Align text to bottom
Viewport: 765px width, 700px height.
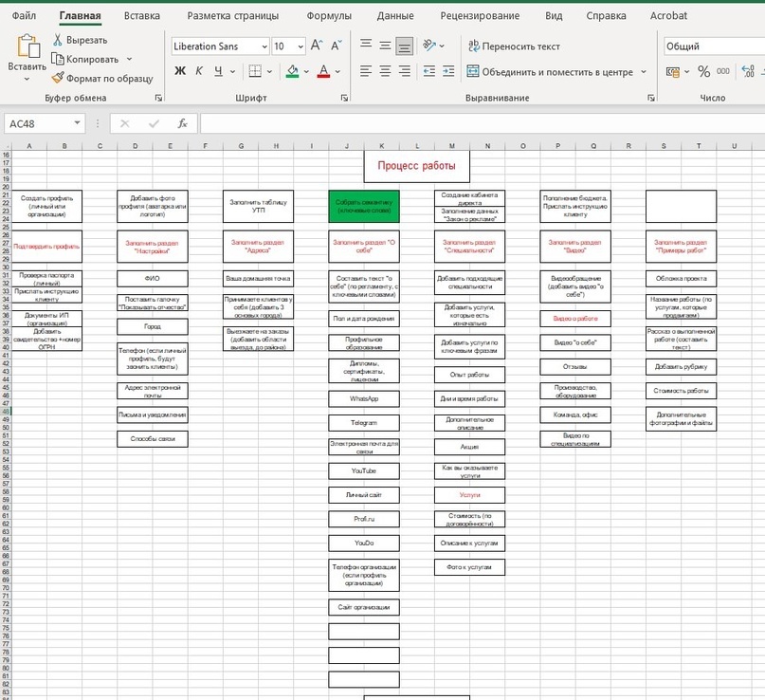pyautogui.click(x=404, y=46)
